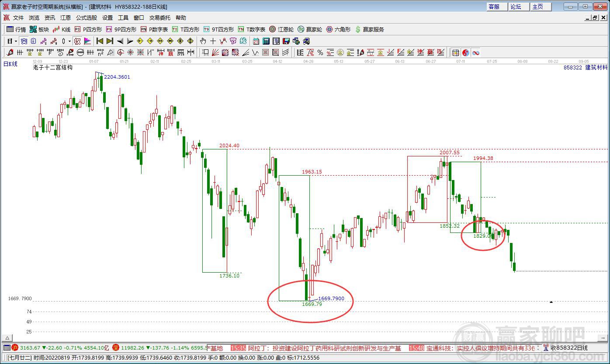This screenshot has width=610, height=364.
Task: Click the 1852.32 price label
Action: (450, 226)
